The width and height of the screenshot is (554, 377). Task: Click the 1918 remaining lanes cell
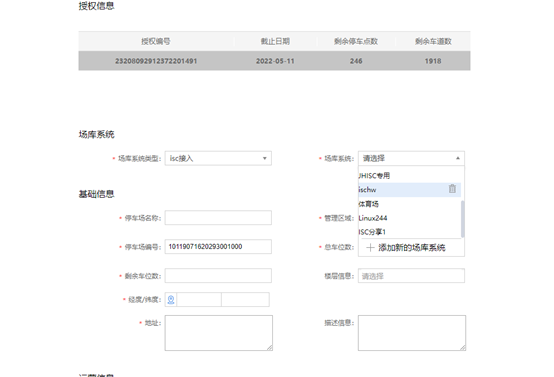pyautogui.click(x=433, y=61)
